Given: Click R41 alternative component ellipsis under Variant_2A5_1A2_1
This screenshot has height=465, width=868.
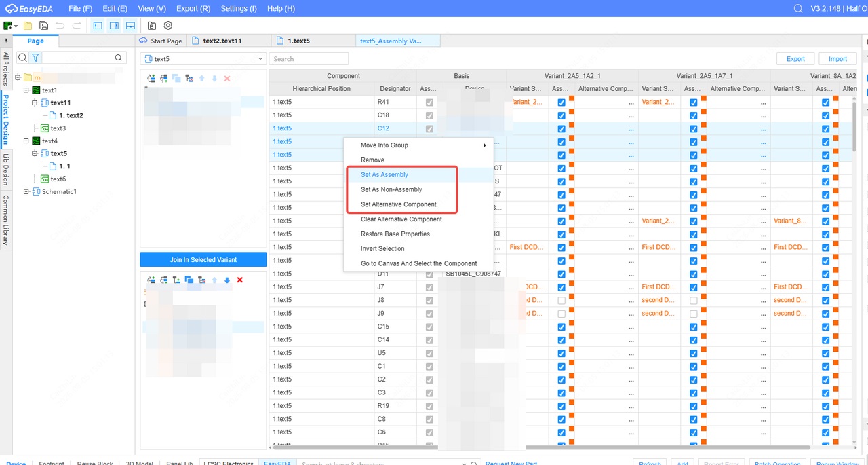Looking at the screenshot, I should tap(631, 103).
